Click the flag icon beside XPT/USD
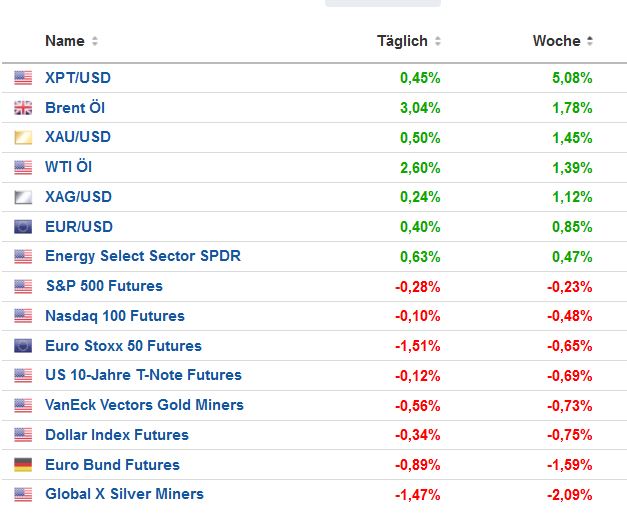 pyautogui.click(x=23, y=78)
